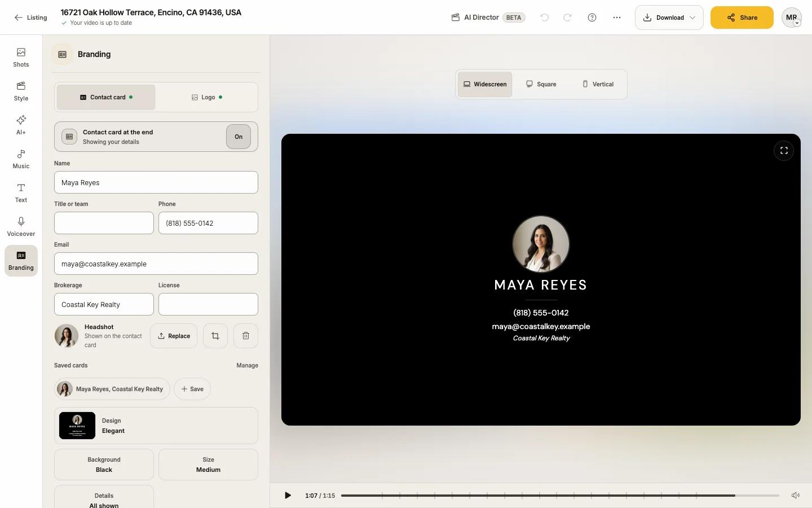Open the MR account avatar menu
This screenshot has height=508, width=812.
pos(792,17)
